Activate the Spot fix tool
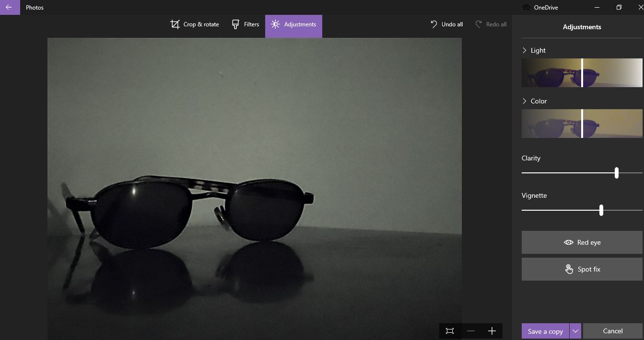 tap(582, 269)
